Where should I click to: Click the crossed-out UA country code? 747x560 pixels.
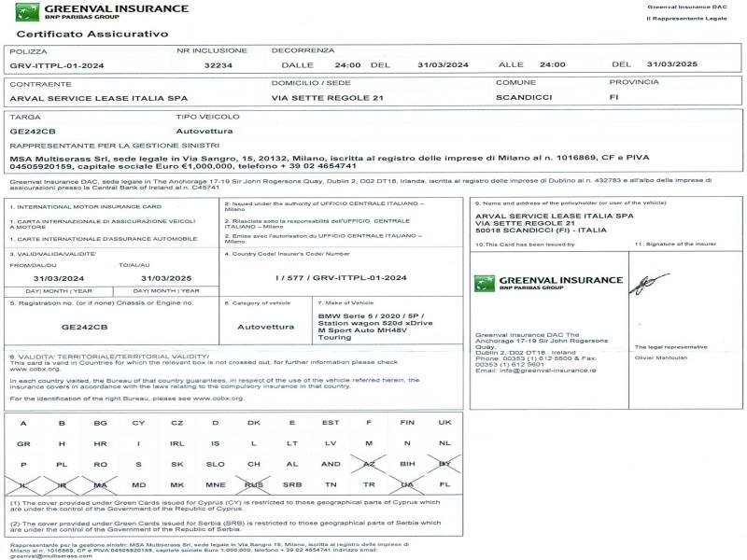pyautogui.click(x=407, y=484)
